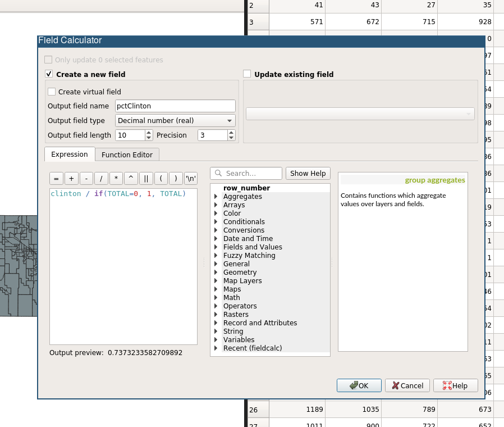Viewport: 504px width, 427px height.
Task: Expand the Aggregates function group
Action: click(x=216, y=197)
